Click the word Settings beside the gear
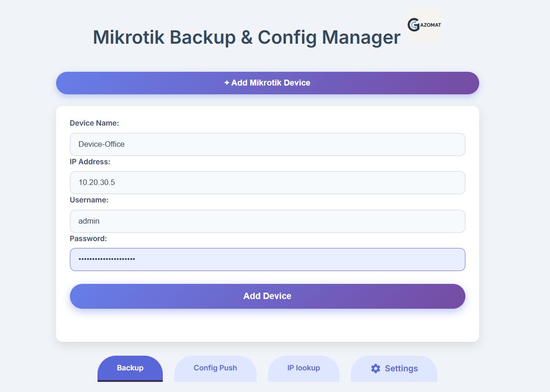Viewport: 550px width, 392px height. [x=401, y=369]
